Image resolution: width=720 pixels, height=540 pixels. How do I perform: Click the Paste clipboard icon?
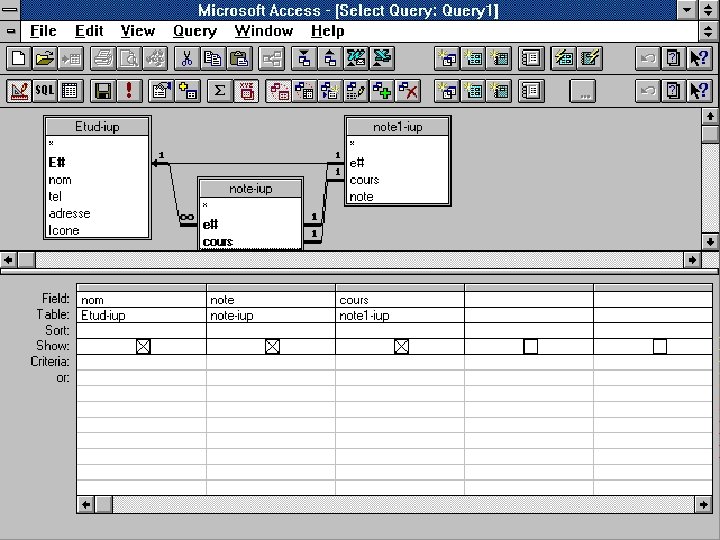pos(239,58)
